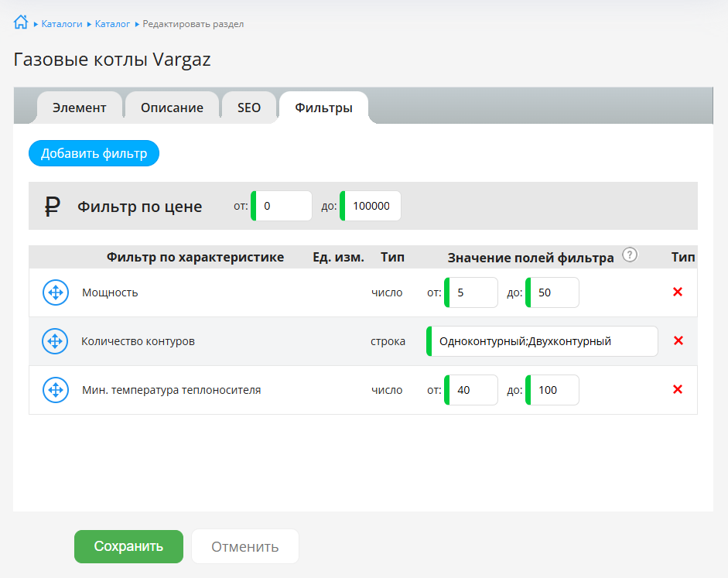
Task: Grab move handle of Мощность row
Action: pyautogui.click(x=56, y=292)
